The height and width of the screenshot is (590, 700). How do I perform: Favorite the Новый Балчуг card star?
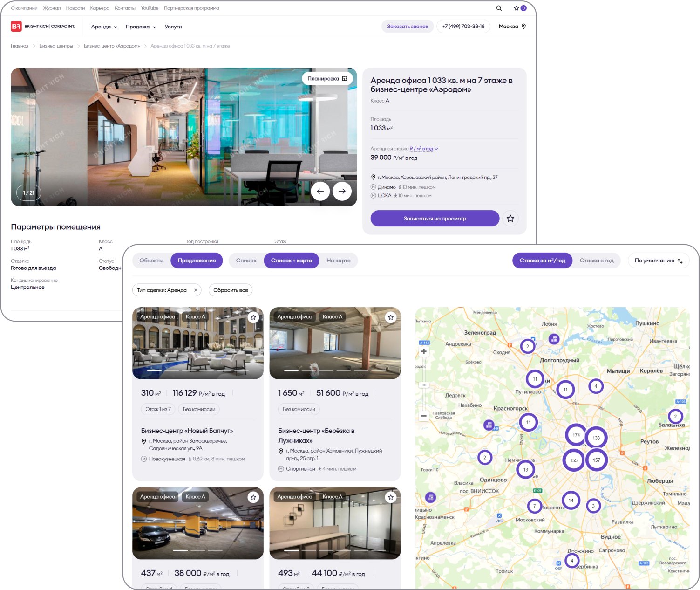253,317
